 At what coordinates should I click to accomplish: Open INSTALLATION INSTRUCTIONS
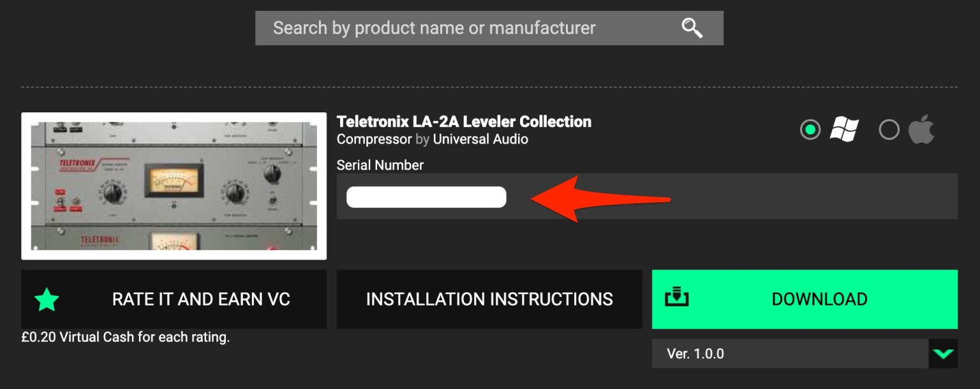click(489, 299)
